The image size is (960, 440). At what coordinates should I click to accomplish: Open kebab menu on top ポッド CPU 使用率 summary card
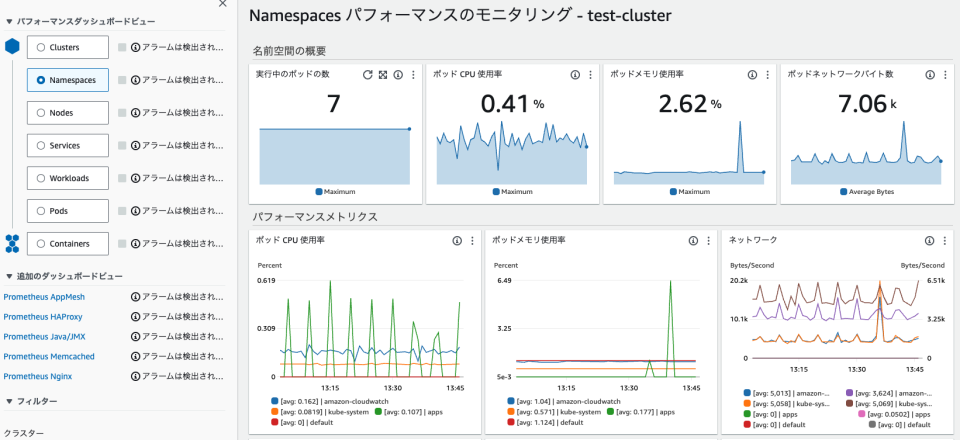(x=590, y=75)
